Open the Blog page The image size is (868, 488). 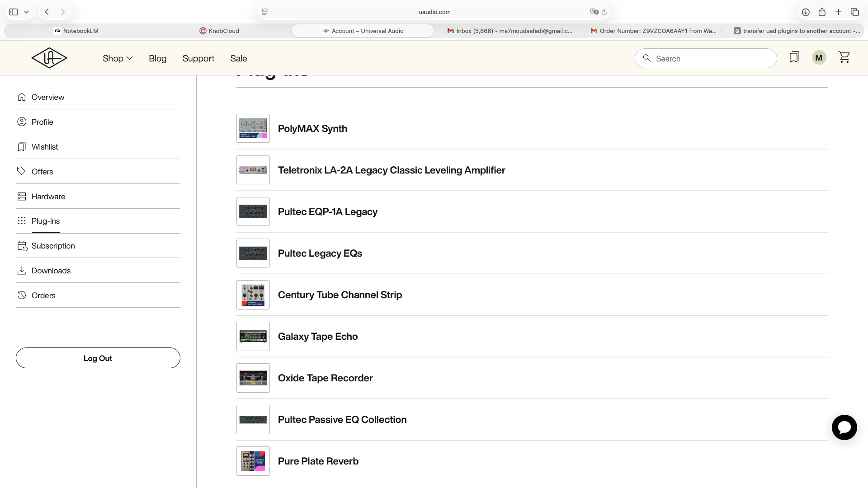point(157,58)
